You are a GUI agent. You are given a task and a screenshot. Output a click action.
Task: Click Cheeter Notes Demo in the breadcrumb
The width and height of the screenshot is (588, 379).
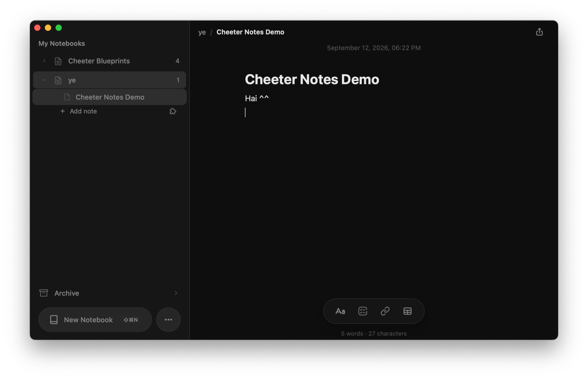[250, 32]
